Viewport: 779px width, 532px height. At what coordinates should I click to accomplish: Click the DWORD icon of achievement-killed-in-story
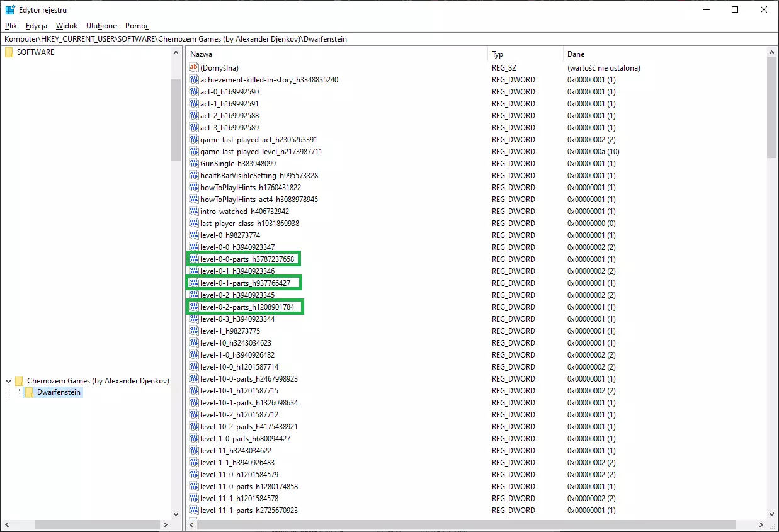point(194,79)
